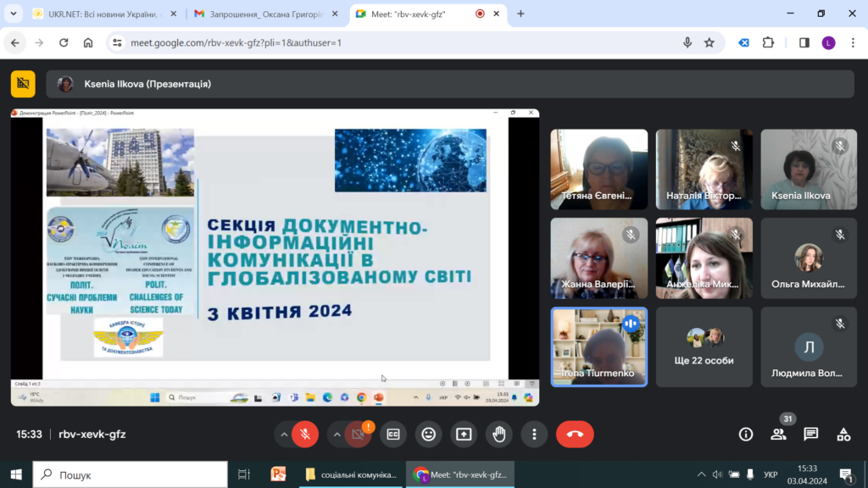868x488 pixels.
Task: Click the Ще 22 особи tile
Action: tap(704, 347)
